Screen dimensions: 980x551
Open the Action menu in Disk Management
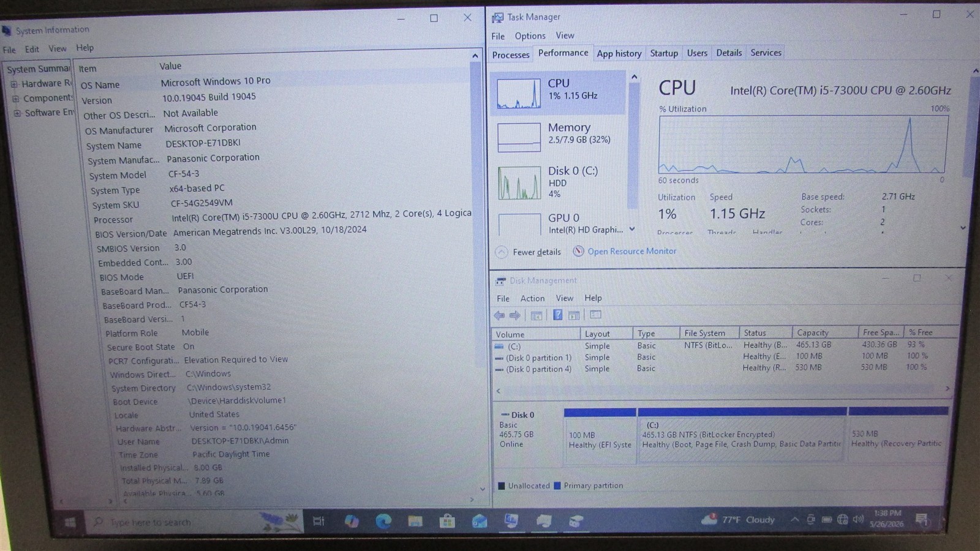[x=532, y=298]
